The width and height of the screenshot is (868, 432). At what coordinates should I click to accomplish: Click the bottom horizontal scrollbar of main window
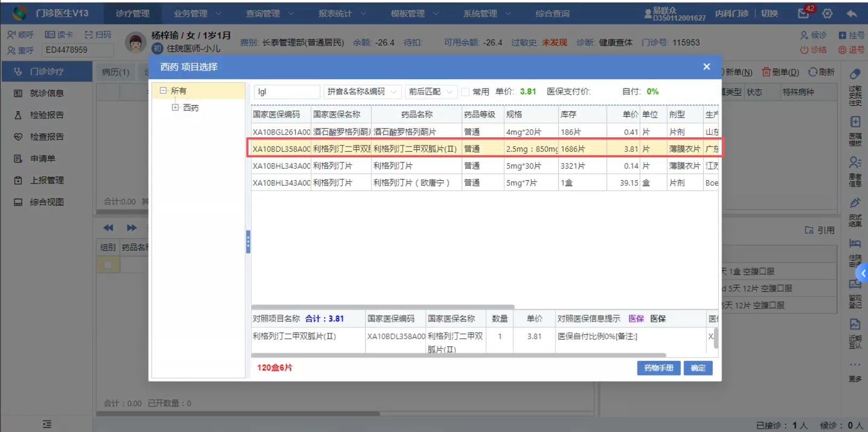click(x=238, y=414)
